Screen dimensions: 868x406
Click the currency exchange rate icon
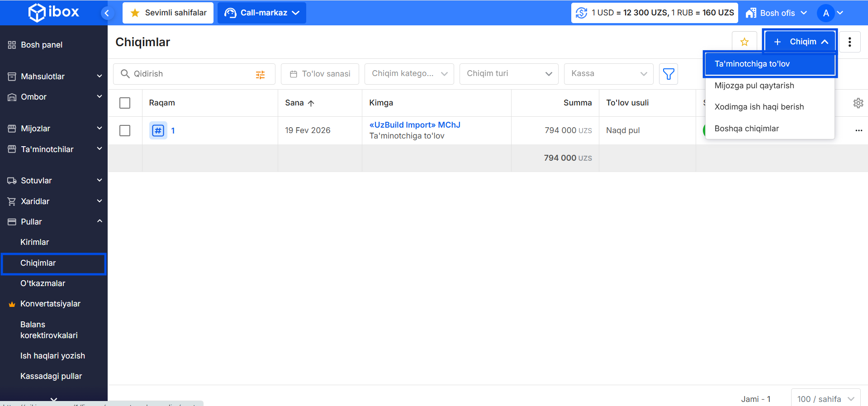(x=581, y=13)
